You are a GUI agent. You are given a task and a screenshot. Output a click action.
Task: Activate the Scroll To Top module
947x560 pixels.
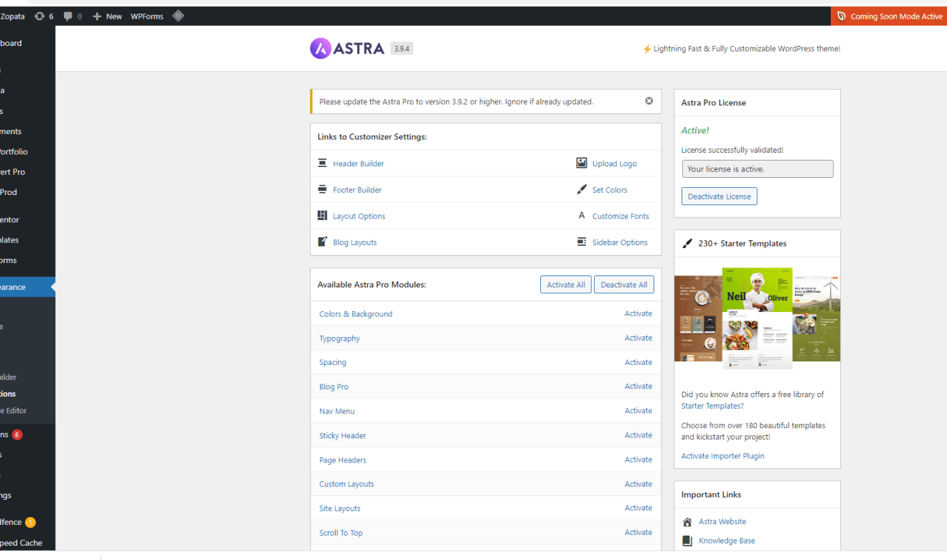pos(638,533)
